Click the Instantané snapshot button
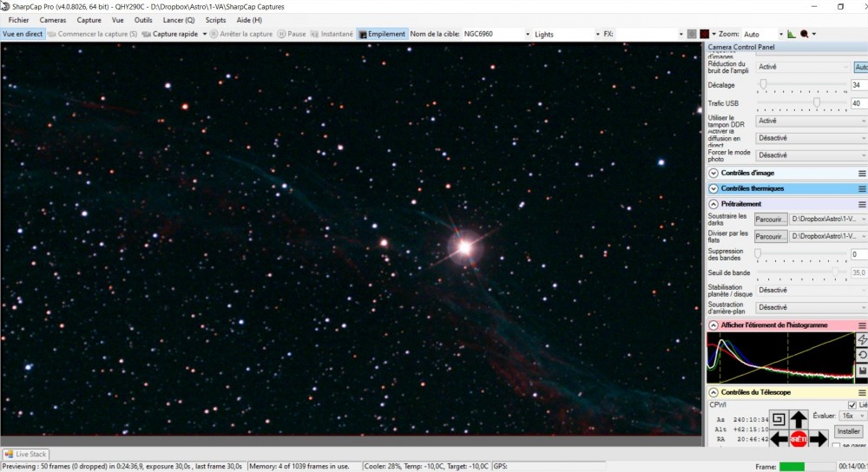Viewport: 868px width, 472px height. coord(331,34)
